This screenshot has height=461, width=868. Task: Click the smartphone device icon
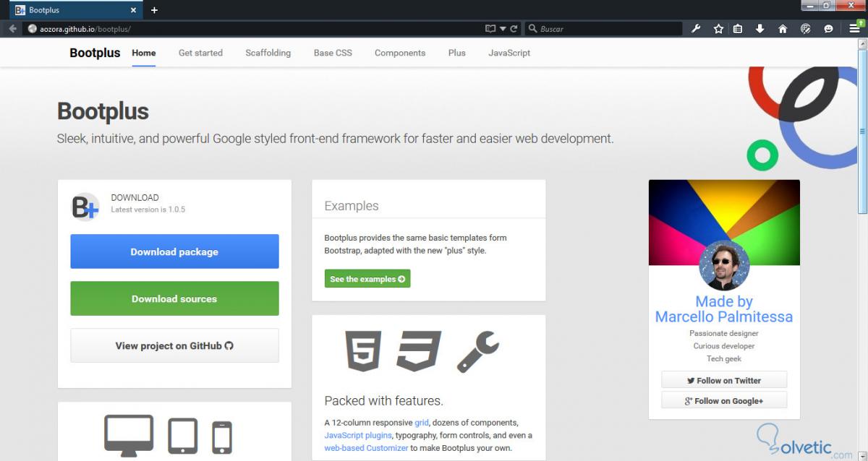(x=222, y=438)
